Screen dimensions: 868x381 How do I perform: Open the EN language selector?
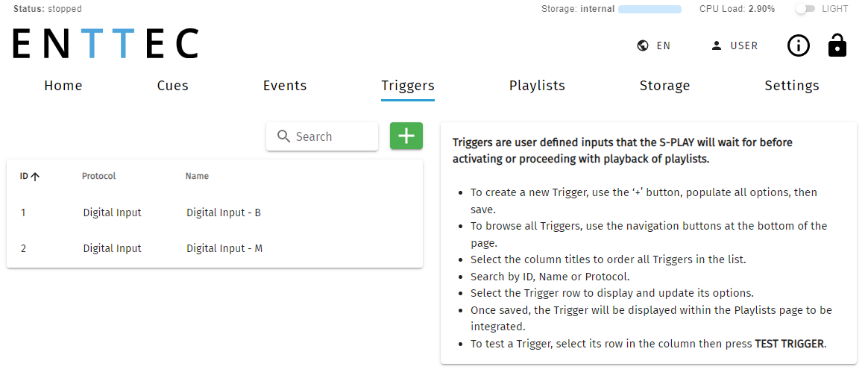(654, 46)
